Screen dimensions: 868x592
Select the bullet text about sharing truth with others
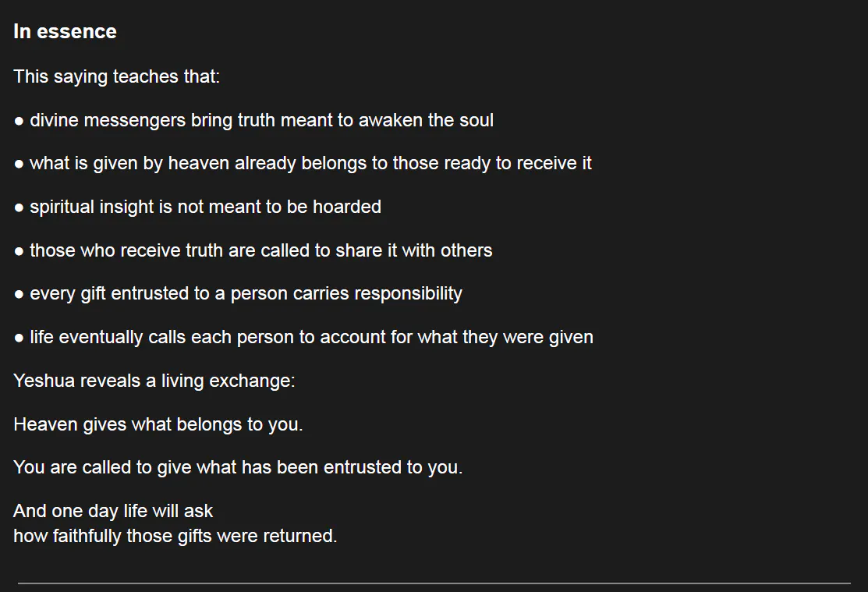coord(260,250)
